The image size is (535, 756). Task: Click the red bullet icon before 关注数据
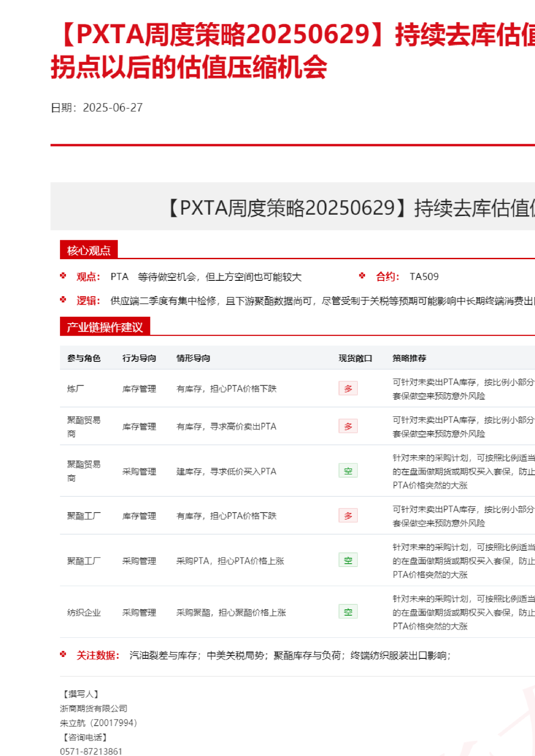pyautogui.click(x=63, y=654)
